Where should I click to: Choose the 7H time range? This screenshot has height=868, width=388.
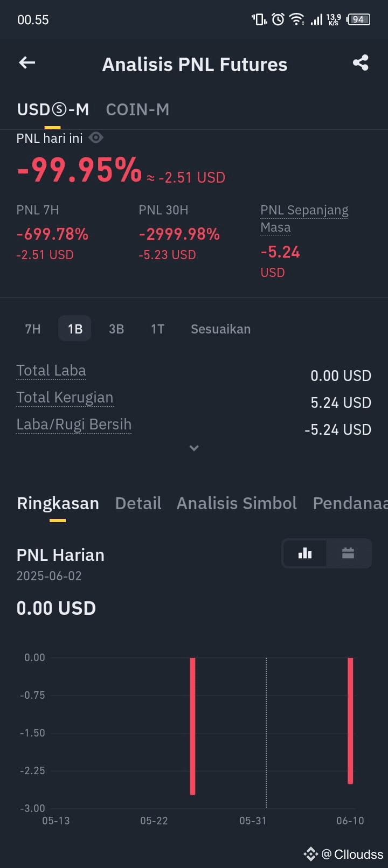33,329
